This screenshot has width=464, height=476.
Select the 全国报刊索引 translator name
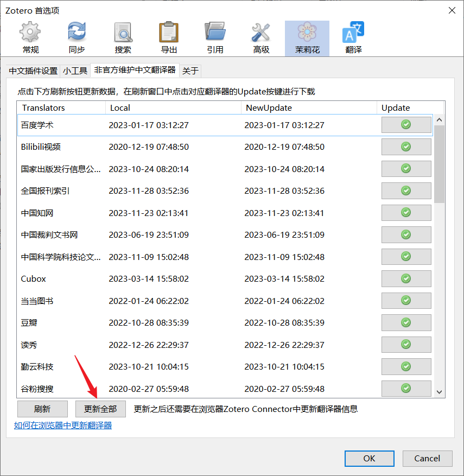coord(45,191)
